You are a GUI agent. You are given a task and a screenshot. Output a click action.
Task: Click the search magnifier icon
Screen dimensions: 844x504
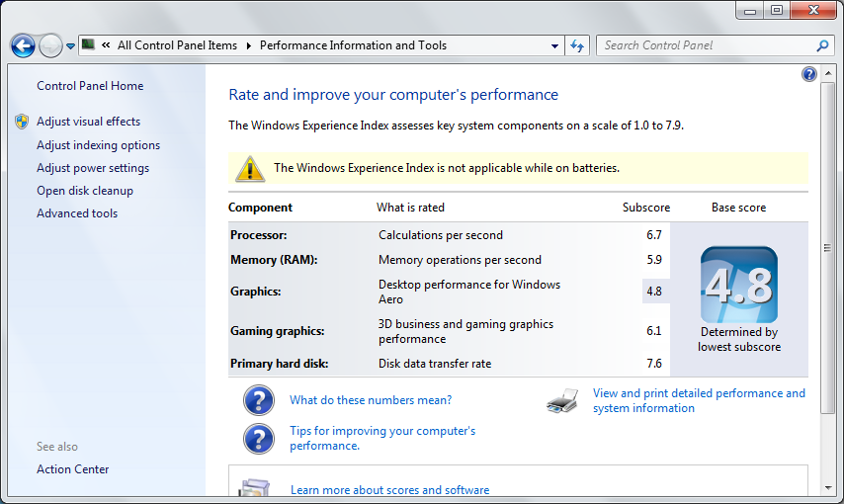click(x=822, y=45)
